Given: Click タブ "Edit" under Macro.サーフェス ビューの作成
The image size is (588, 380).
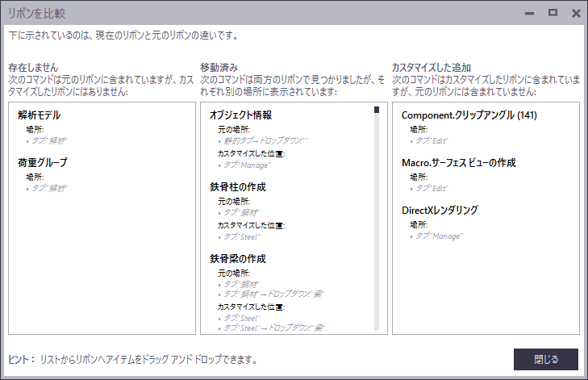Looking at the screenshot, I should coord(432,188).
